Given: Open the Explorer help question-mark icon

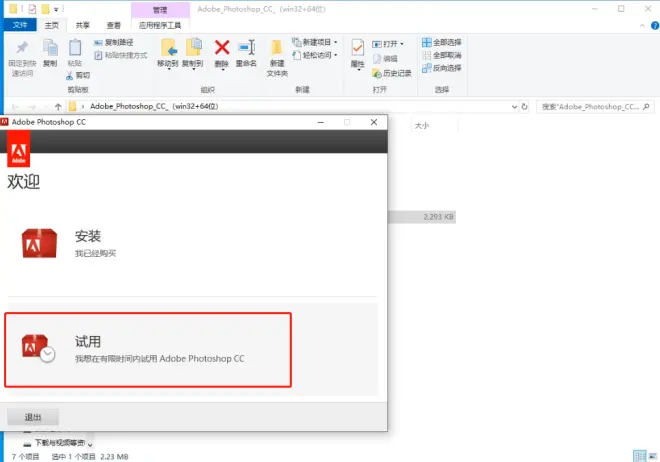Looking at the screenshot, I should [x=655, y=26].
